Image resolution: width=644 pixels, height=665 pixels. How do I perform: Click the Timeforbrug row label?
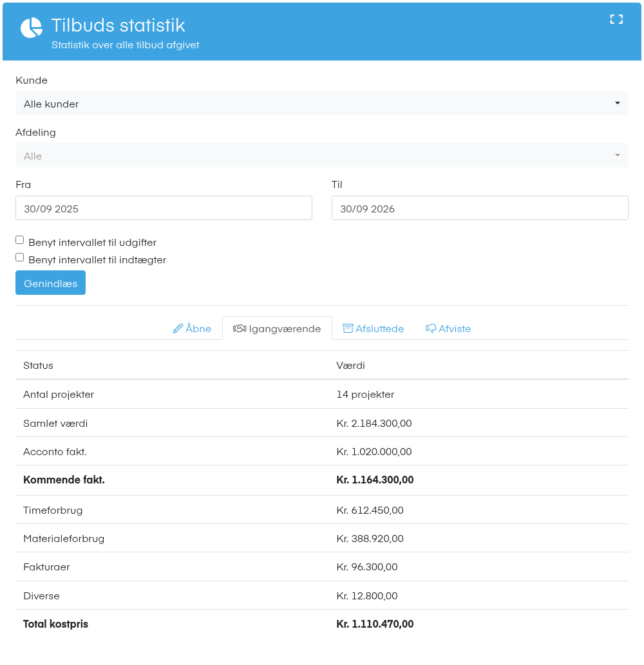click(53, 510)
